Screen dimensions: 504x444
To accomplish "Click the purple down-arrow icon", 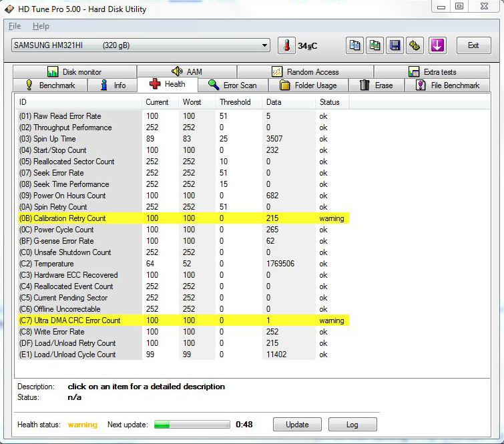I will point(437,45).
